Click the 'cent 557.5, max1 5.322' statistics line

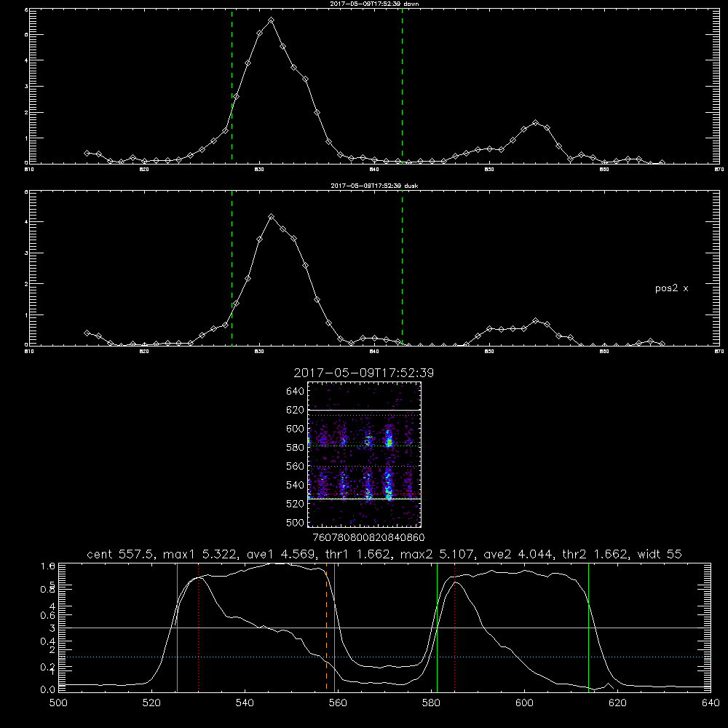pos(384,554)
